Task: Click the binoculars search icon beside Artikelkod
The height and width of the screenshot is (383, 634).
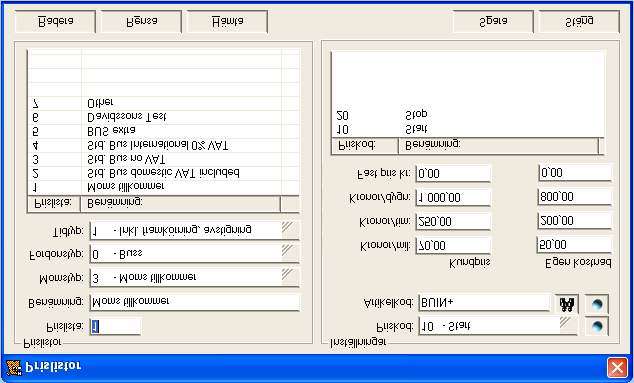Action: click(567, 304)
